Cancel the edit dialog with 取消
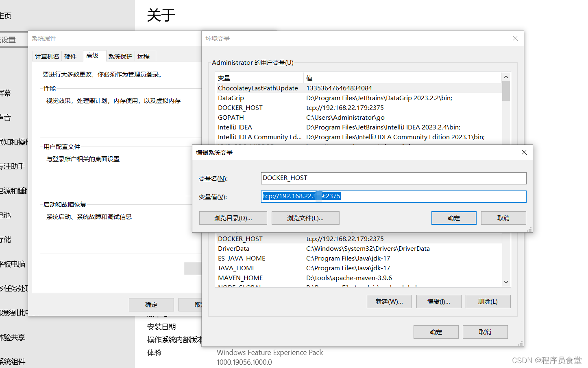This screenshot has width=588, height=368. (x=503, y=218)
